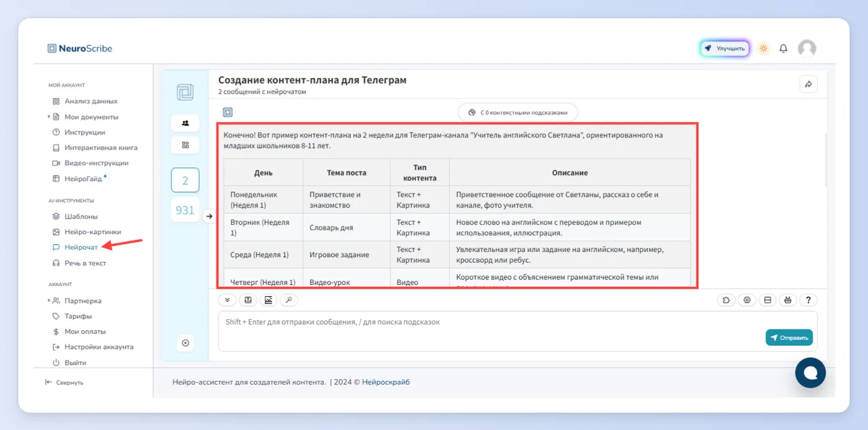The width and height of the screenshot is (868, 430).
Task: Open Видео-инструкции section
Action: (x=91, y=163)
